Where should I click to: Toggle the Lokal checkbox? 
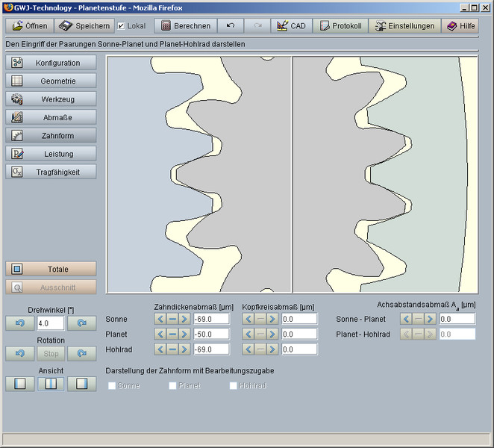click(122, 25)
